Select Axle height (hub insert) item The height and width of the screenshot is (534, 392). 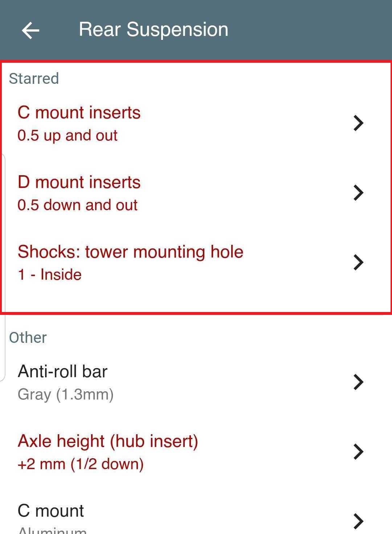click(108, 441)
